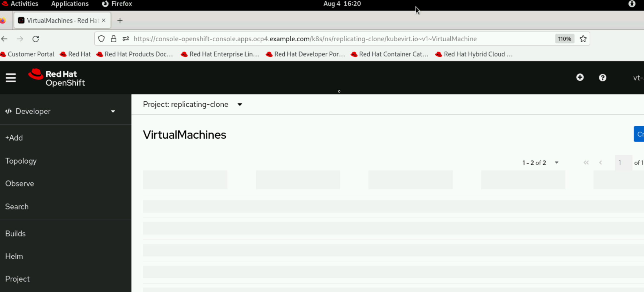The width and height of the screenshot is (644, 292).
Task: Open site permissions icon in address bar
Action: [x=126, y=39]
